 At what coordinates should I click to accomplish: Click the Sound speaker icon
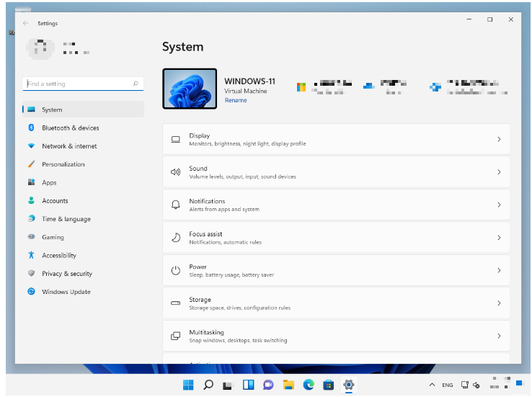[x=175, y=172]
